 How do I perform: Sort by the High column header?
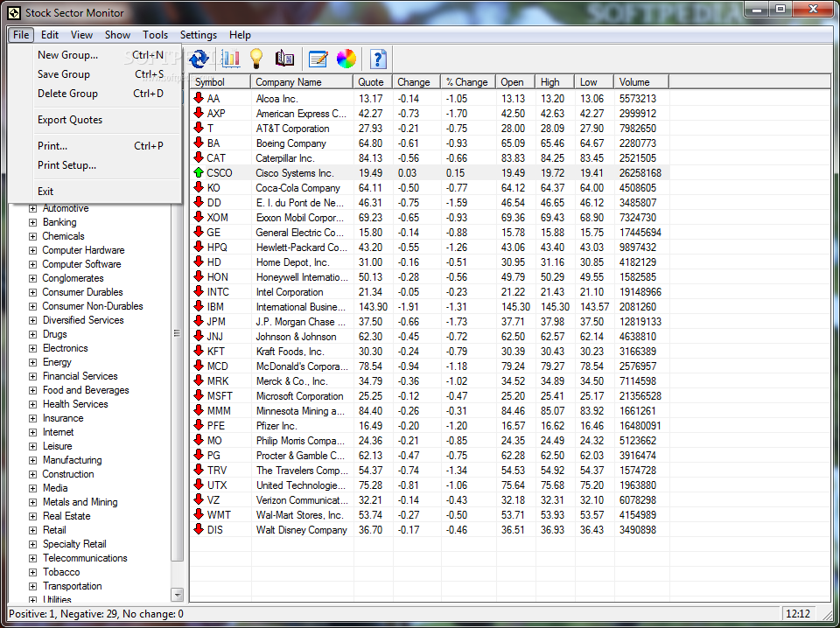pos(555,82)
